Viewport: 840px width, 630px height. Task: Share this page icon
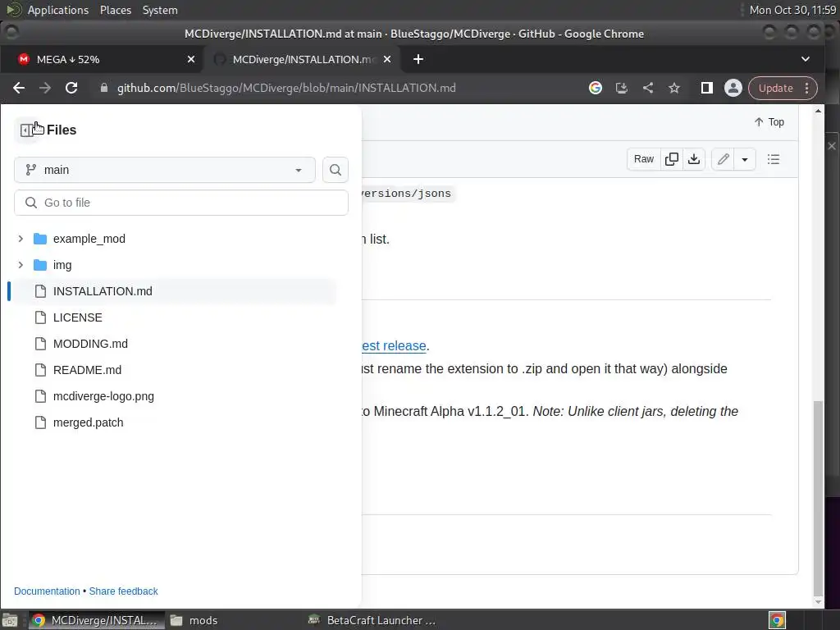click(x=648, y=88)
